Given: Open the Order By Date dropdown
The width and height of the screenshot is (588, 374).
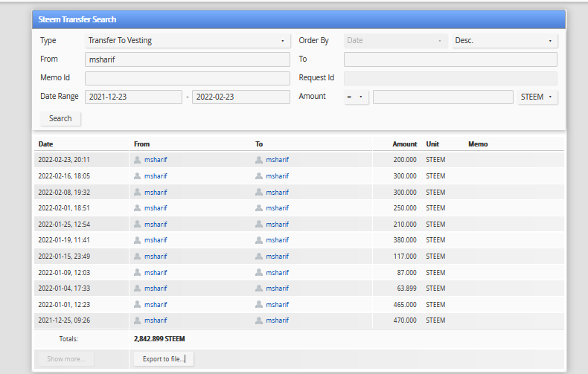Looking at the screenshot, I should click(x=396, y=40).
